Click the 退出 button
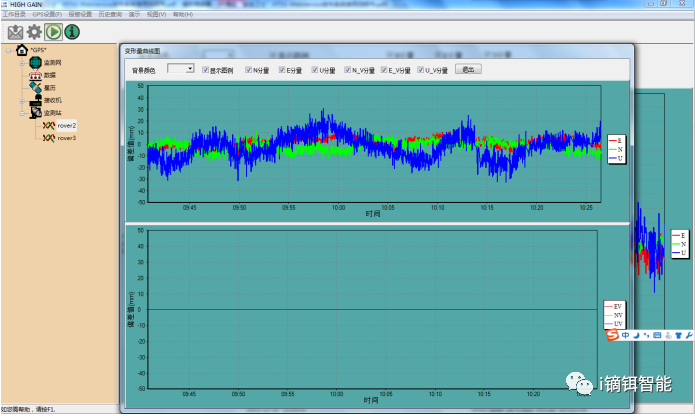695x416 pixels. 468,70
